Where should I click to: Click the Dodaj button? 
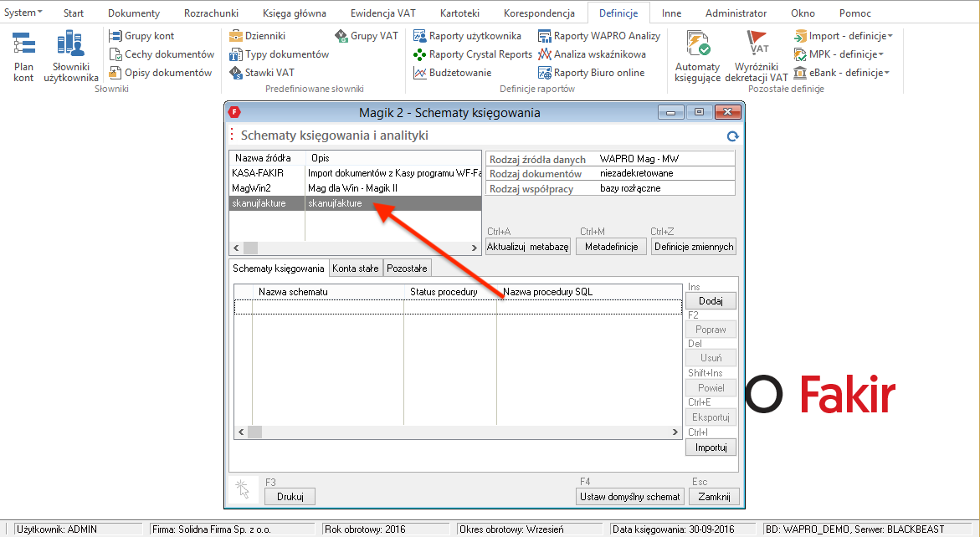pos(711,301)
